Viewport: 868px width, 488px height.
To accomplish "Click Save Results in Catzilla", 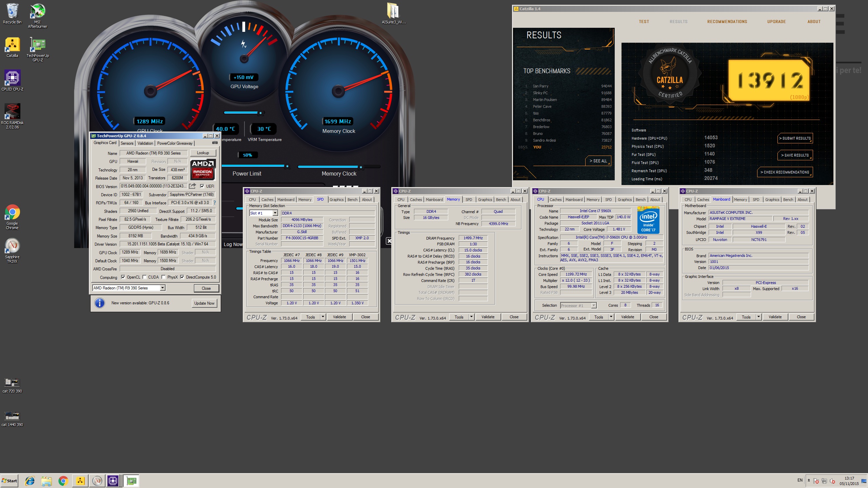I will point(795,155).
